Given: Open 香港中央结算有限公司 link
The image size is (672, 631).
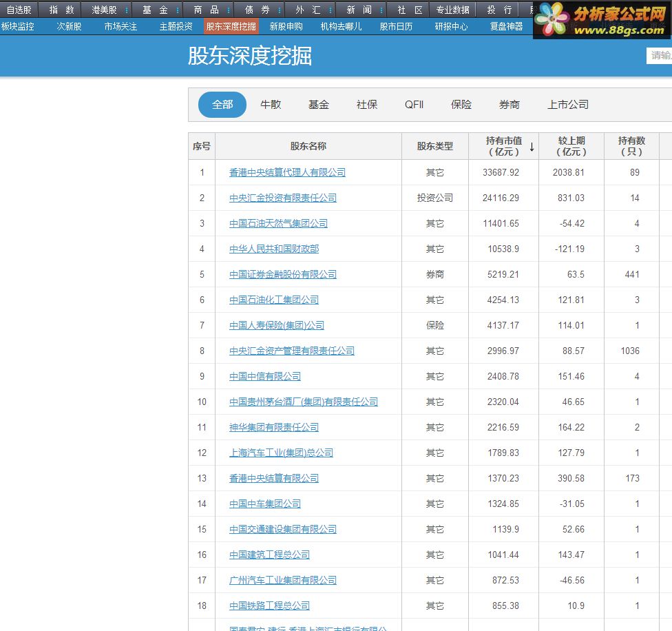Looking at the screenshot, I should [274, 478].
